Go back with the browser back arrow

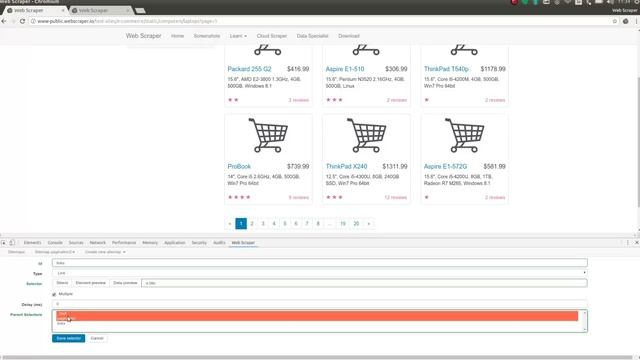[x=4, y=21]
